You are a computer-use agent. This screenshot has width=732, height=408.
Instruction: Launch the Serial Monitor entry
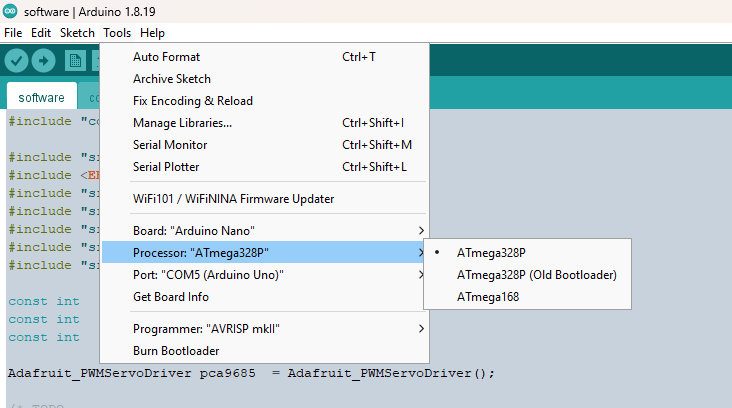coord(265,145)
